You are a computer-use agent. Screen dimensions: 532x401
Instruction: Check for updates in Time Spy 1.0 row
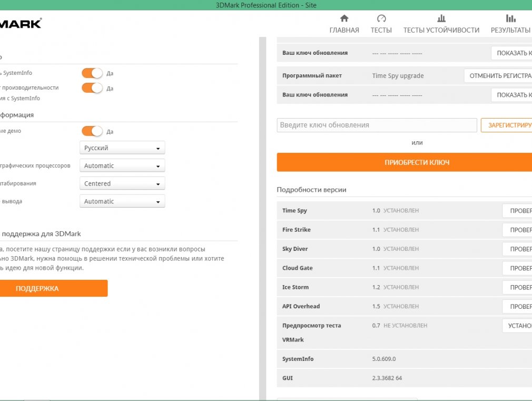click(x=517, y=211)
